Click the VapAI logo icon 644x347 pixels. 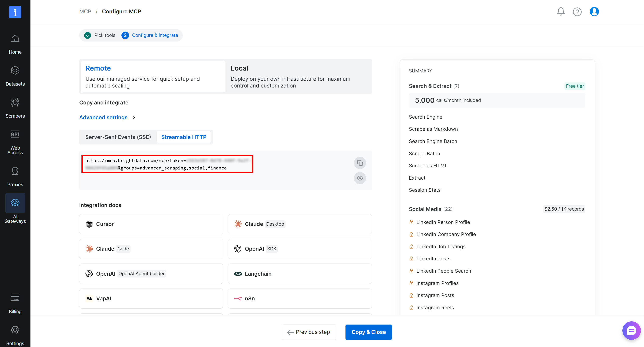tap(89, 298)
